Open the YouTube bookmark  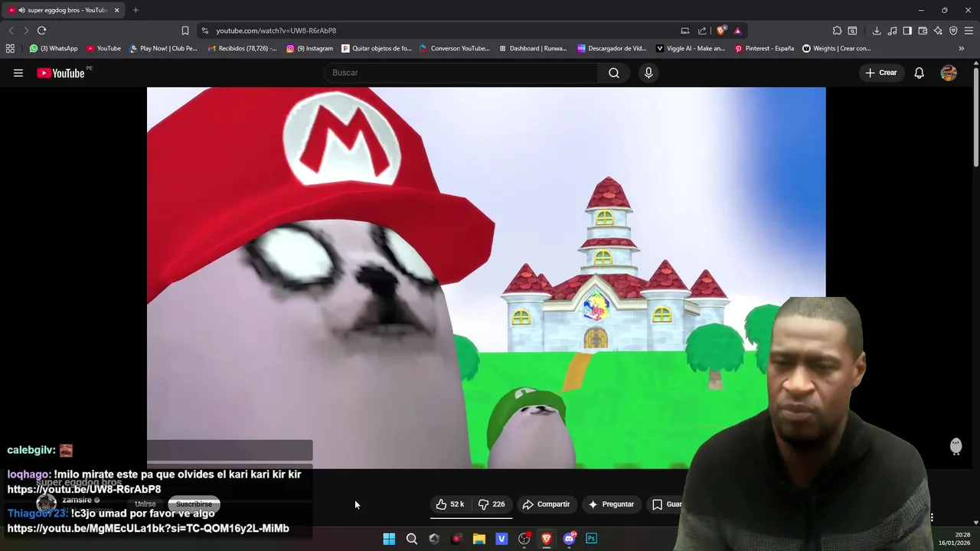(103, 48)
